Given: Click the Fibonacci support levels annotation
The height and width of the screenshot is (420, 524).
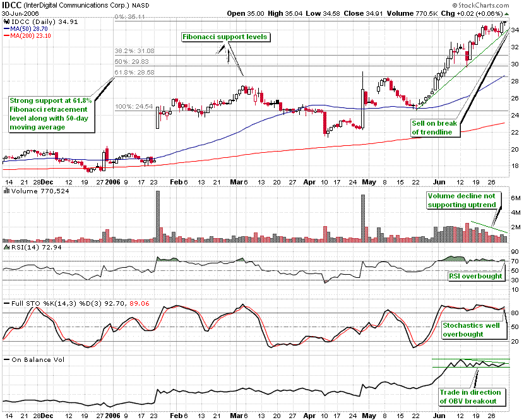Looking at the screenshot, I should point(225,37).
